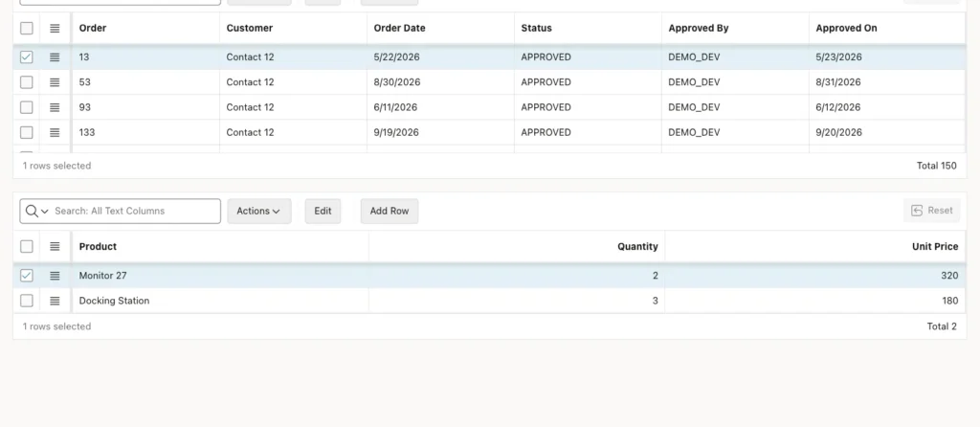Click the search magnifier icon in products grid
The image size is (980, 427).
coord(32,211)
